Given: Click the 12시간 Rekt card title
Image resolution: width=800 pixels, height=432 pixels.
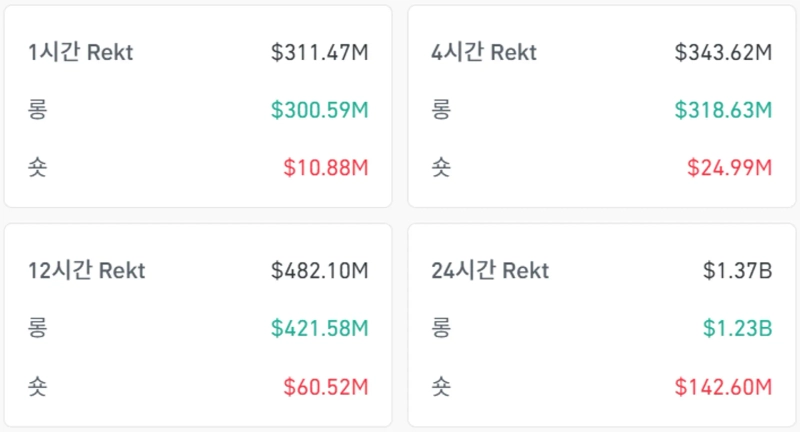Looking at the screenshot, I should 86,270.
